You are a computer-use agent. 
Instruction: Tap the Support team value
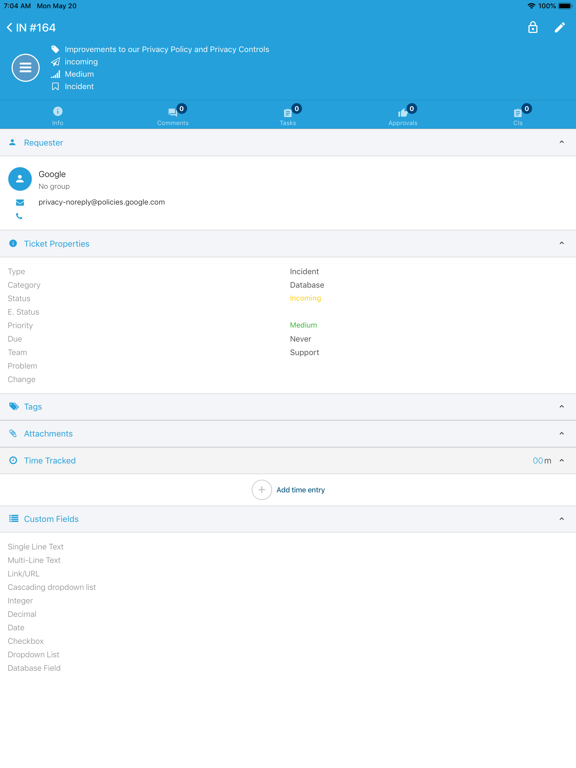tap(304, 352)
